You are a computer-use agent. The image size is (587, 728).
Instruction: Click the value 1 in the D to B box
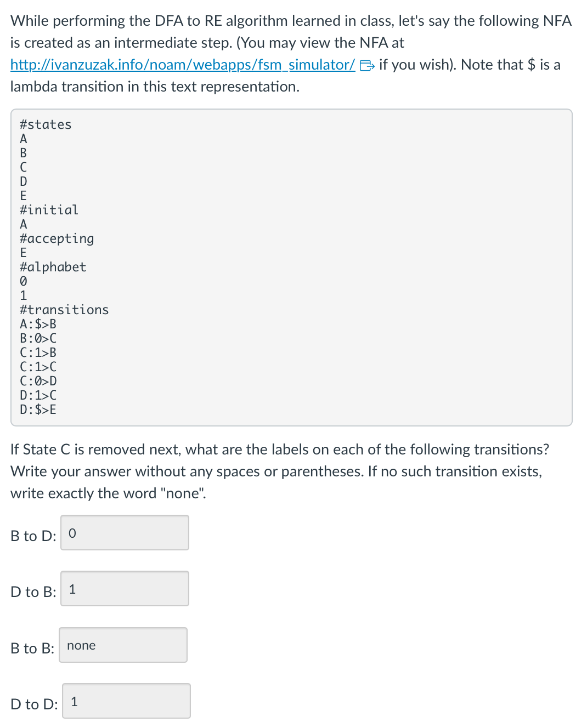(x=74, y=588)
